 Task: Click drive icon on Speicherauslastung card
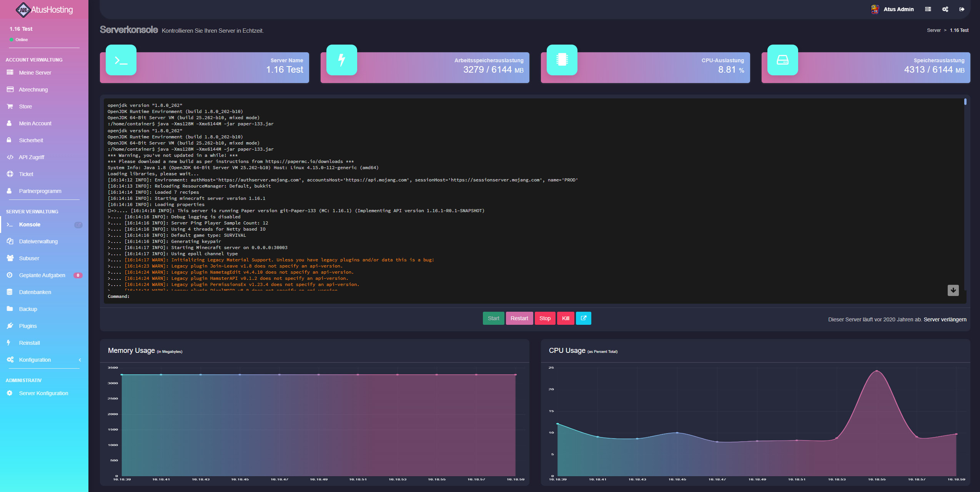(x=783, y=60)
